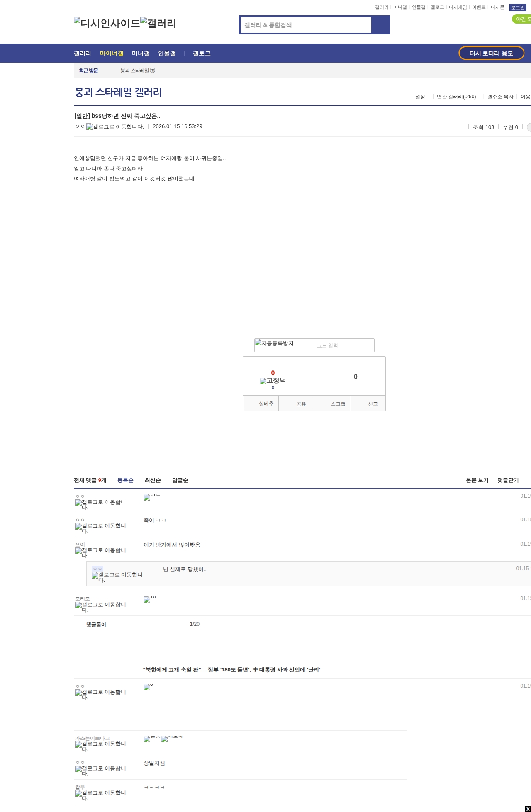Click the comment text 상딸치셈
The image size is (531, 812).
(154, 763)
